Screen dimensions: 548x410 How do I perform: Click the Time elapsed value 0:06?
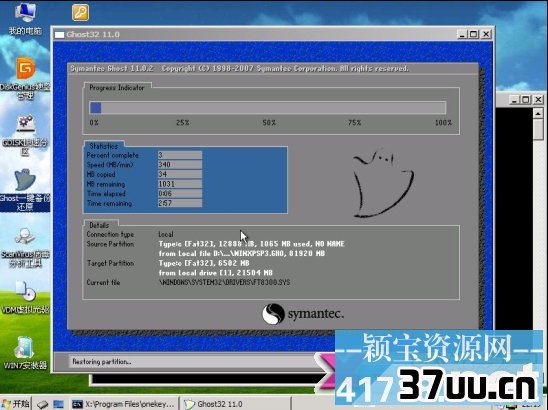pyautogui.click(x=180, y=193)
